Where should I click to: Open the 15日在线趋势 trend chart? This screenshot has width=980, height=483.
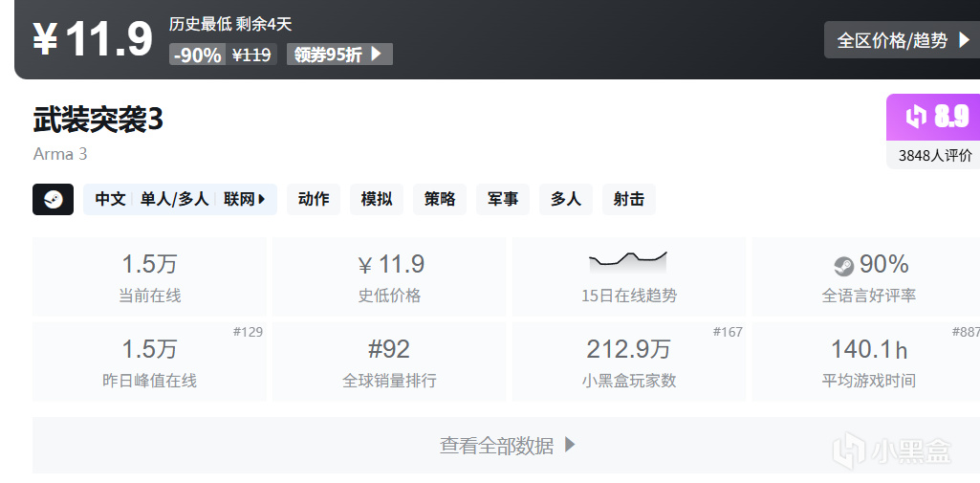tap(629, 276)
